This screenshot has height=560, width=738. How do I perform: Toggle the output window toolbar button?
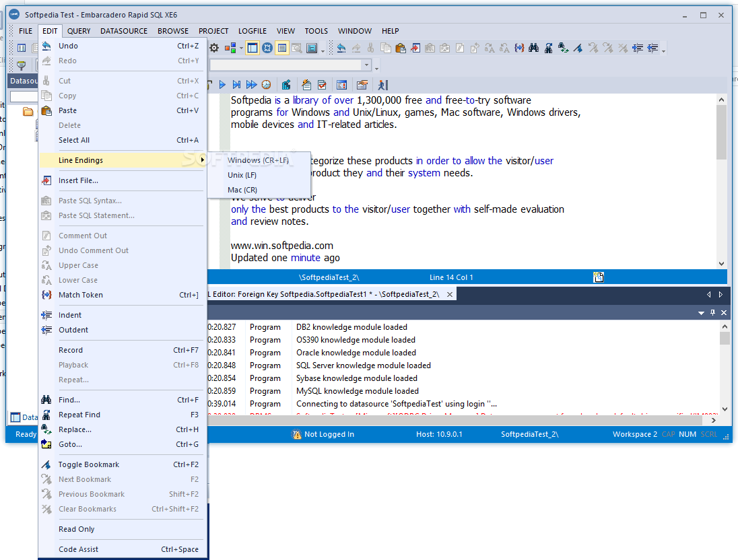(x=312, y=48)
